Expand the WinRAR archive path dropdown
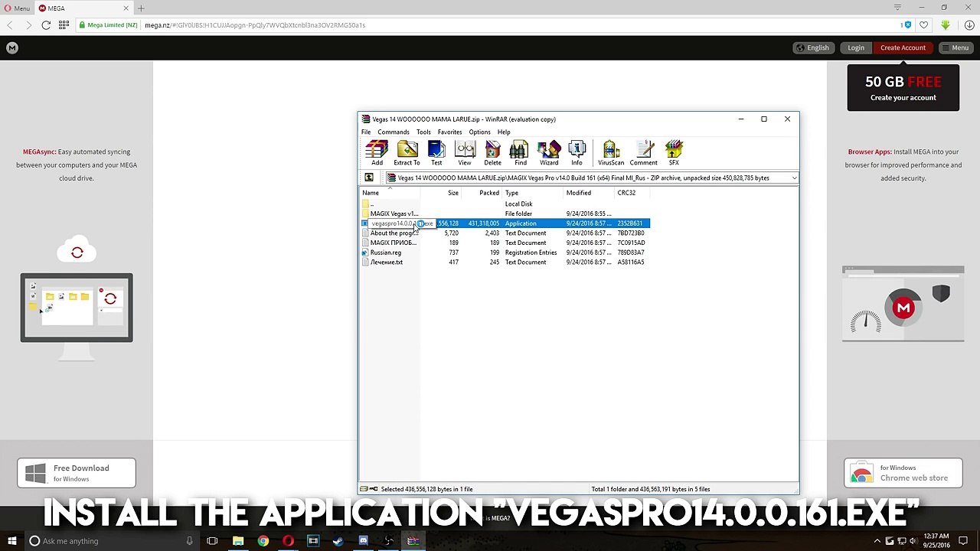Viewport: 980px width, 551px height. [x=794, y=178]
